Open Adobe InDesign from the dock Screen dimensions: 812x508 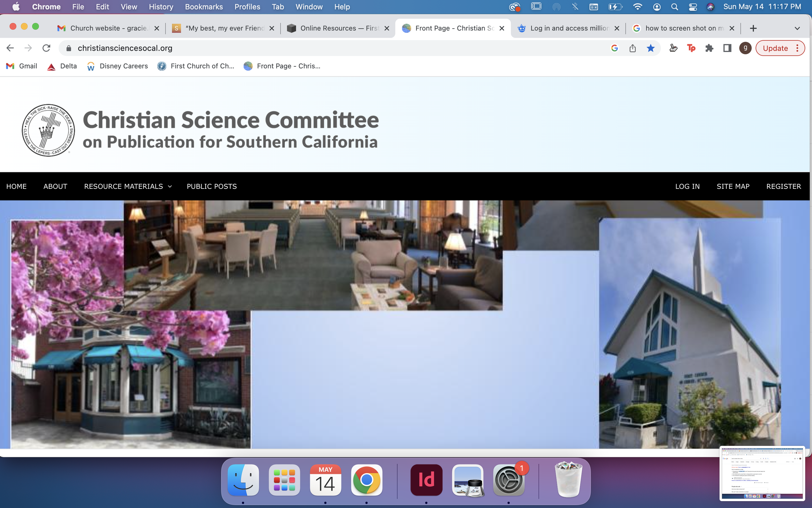tap(426, 480)
